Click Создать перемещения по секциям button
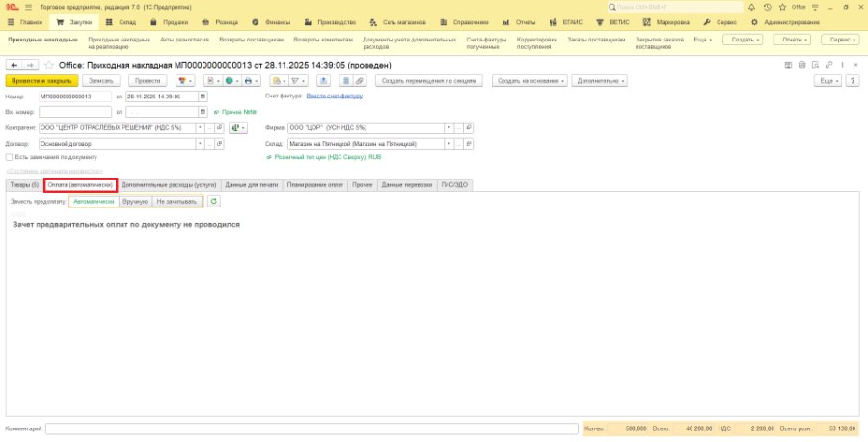 pyautogui.click(x=429, y=81)
